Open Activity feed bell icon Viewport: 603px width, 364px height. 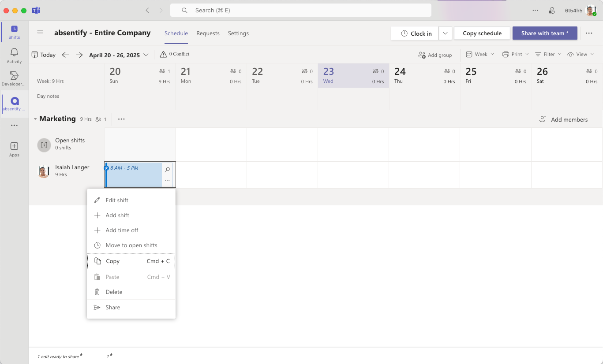point(14,56)
